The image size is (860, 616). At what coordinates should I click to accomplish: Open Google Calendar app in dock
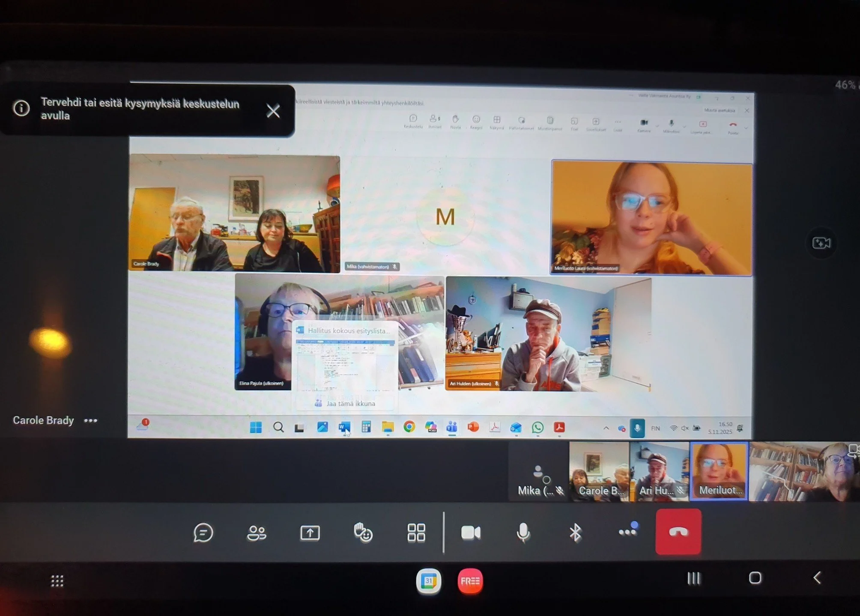tap(428, 581)
